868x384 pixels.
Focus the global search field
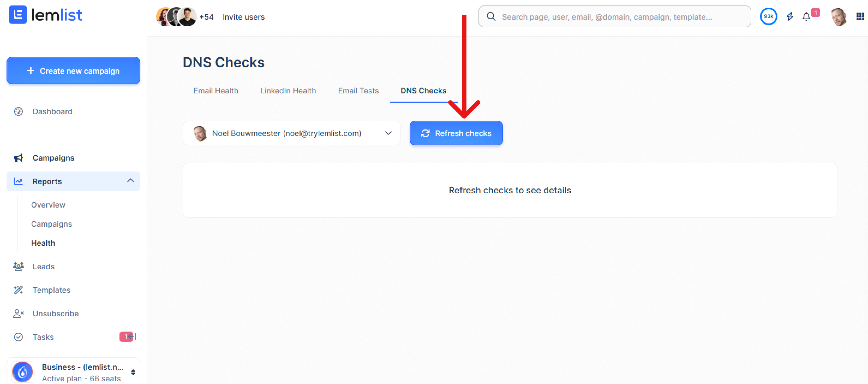click(x=614, y=17)
